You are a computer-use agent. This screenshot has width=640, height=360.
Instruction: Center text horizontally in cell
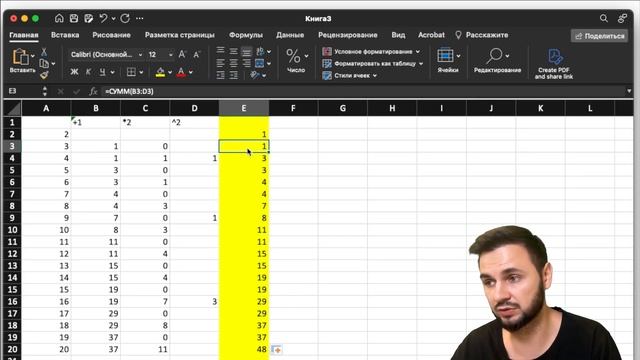pyautogui.click(x=233, y=63)
